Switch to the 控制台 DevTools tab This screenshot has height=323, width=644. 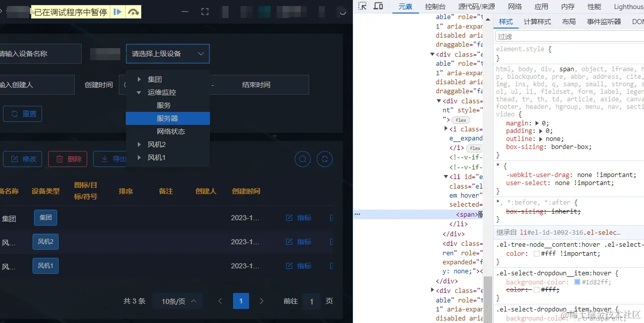pyautogui.click(x=435, y=7)
